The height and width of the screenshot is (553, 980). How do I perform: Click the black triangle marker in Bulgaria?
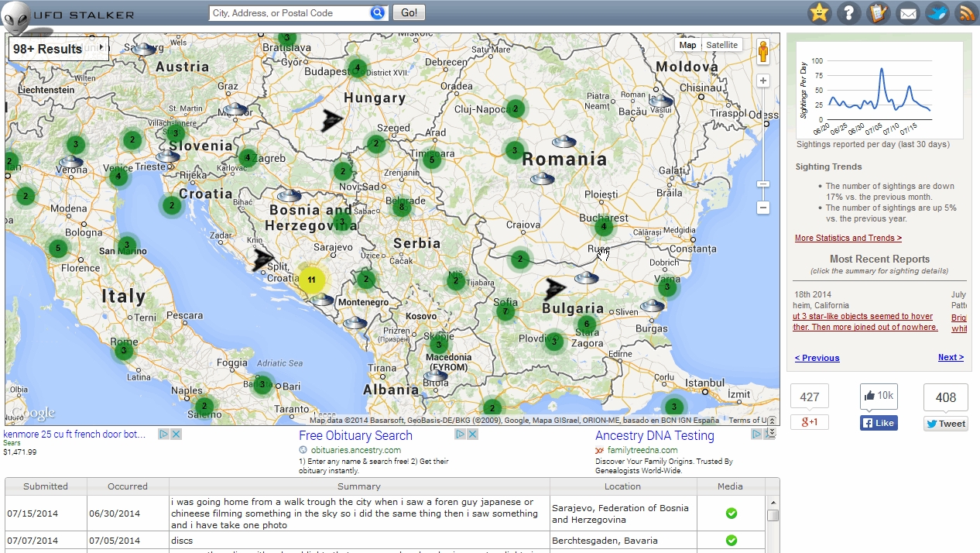[555, 290]
